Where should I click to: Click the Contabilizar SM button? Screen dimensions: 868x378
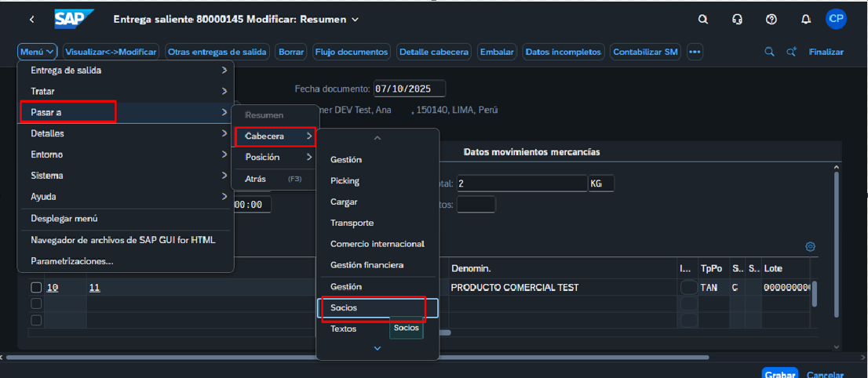coord(645,52)
